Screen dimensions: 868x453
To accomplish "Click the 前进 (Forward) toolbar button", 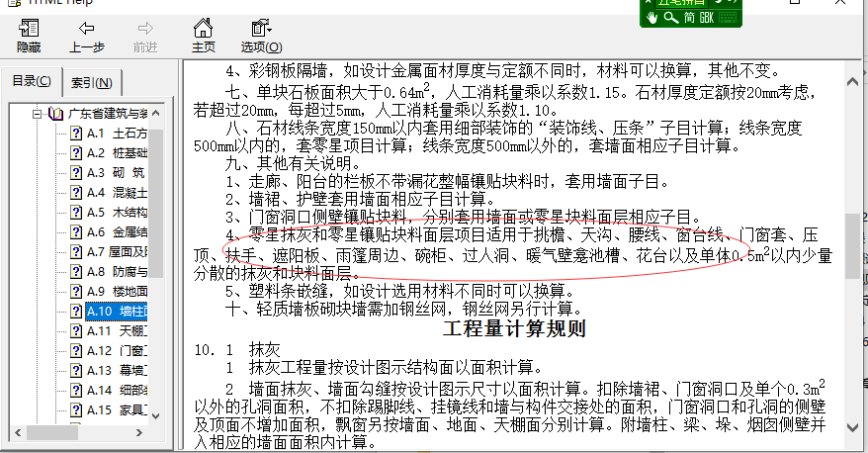I will 145,36.
